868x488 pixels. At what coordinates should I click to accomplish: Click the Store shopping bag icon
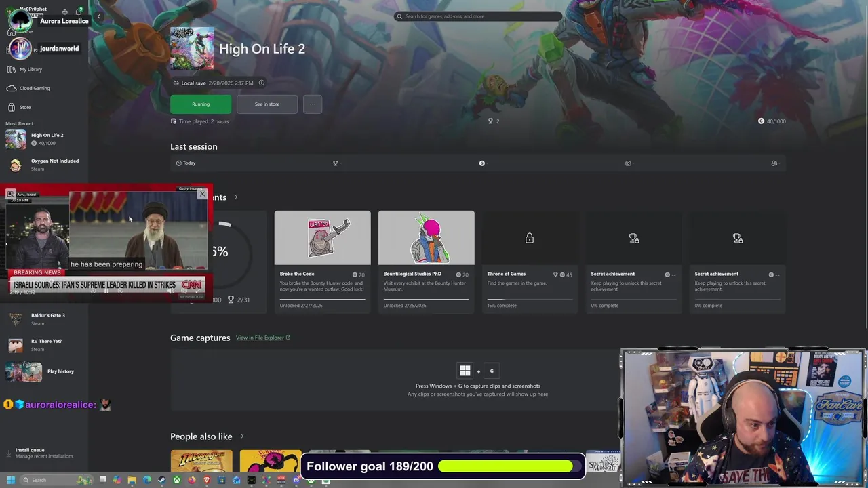[x=12, y=107]
